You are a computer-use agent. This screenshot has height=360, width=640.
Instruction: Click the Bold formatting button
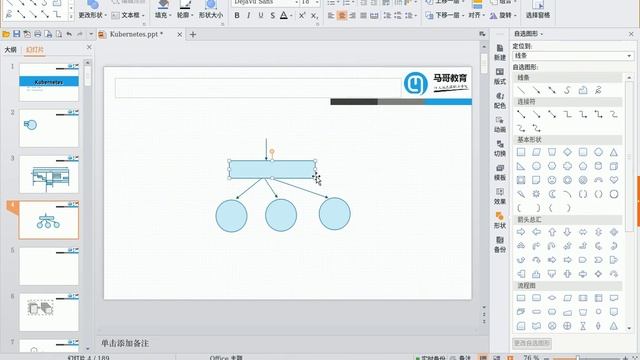tap(237, 16)
